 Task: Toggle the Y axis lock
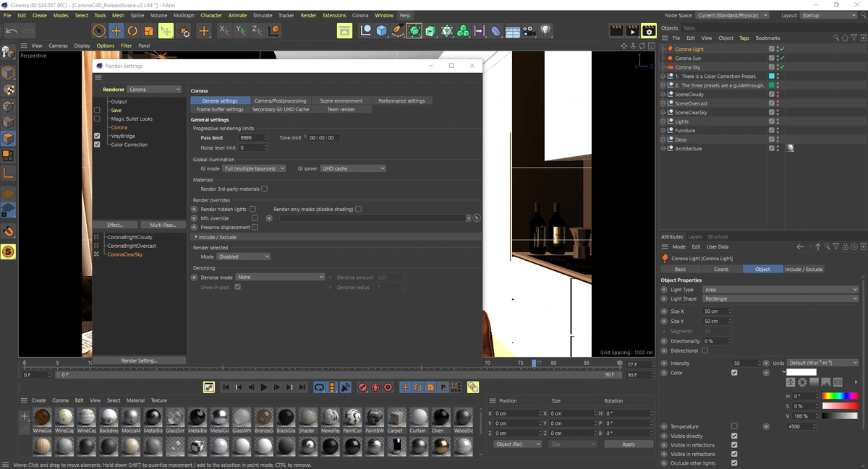(x=241, y=30)
